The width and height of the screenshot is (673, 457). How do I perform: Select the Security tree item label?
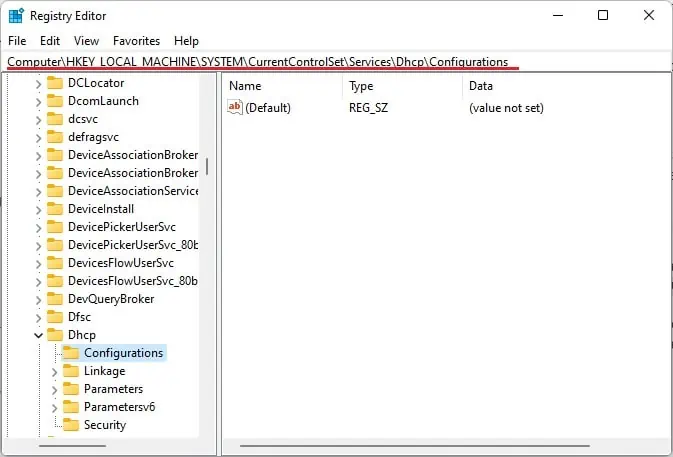tap(105, 425)
